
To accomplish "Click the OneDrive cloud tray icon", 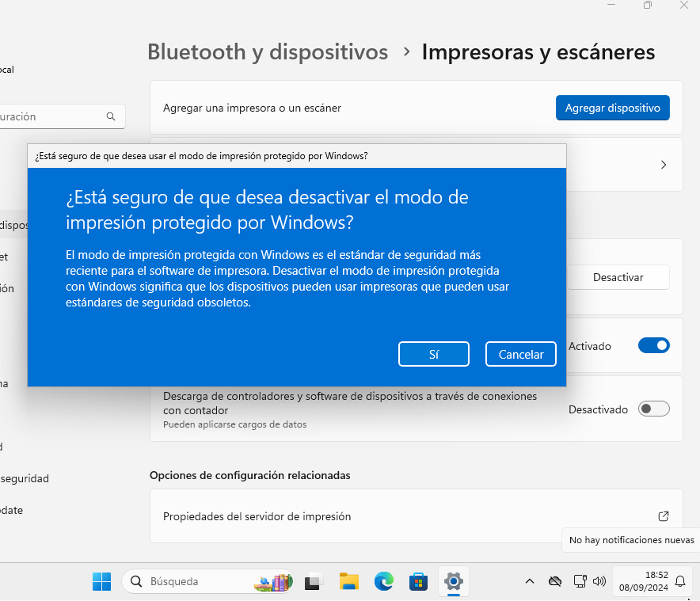I will click(x=555, y=581).
